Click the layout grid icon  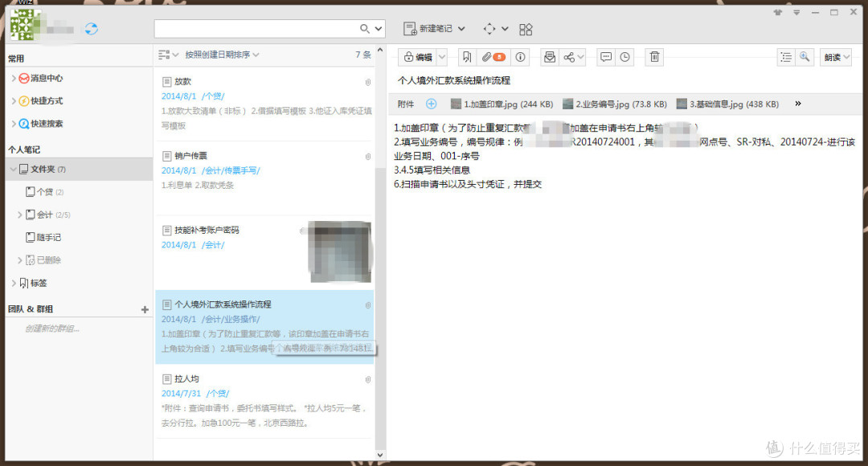526,30
